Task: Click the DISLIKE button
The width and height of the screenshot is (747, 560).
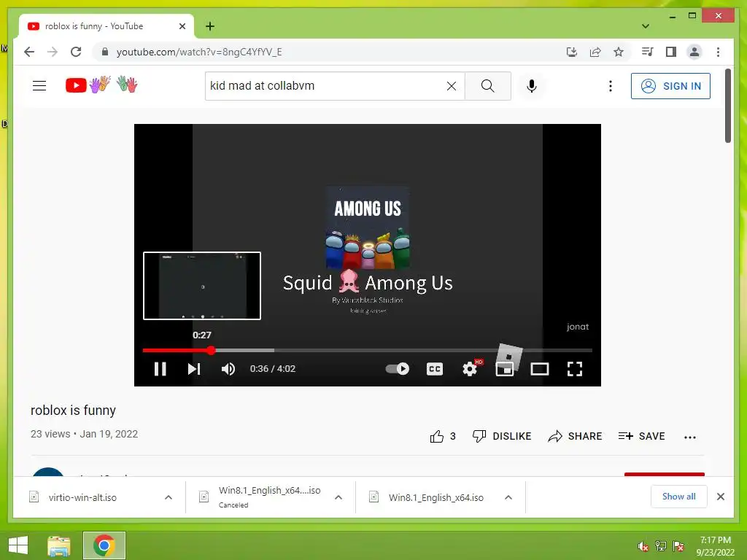Action: [502, 436]
